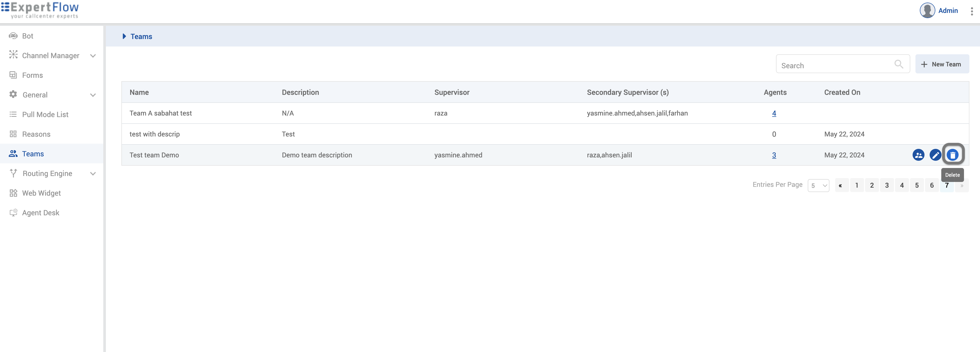The height and width of the screenshot is (352, 980).
Task: Click the search magnifier icon
Action: [x=898, y=64]
